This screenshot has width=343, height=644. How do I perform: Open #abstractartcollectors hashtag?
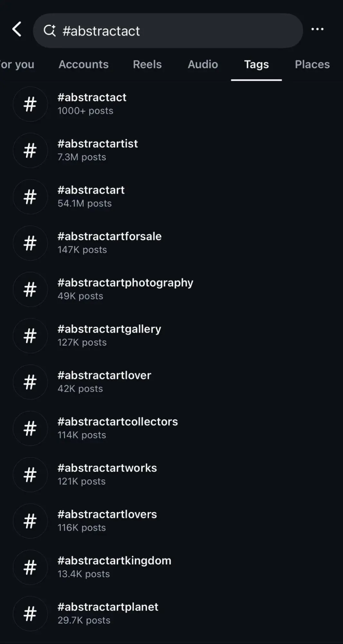pos(117,428)
